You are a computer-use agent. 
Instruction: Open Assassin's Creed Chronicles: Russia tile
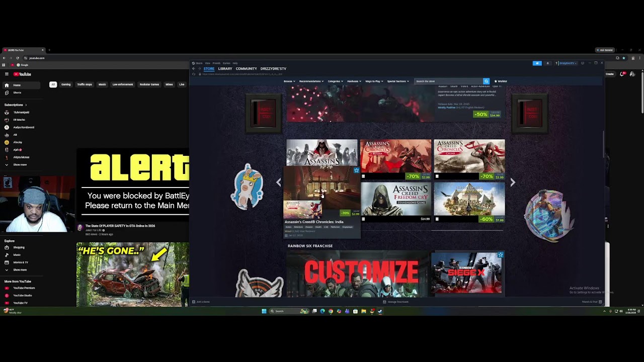pos(395,159)
